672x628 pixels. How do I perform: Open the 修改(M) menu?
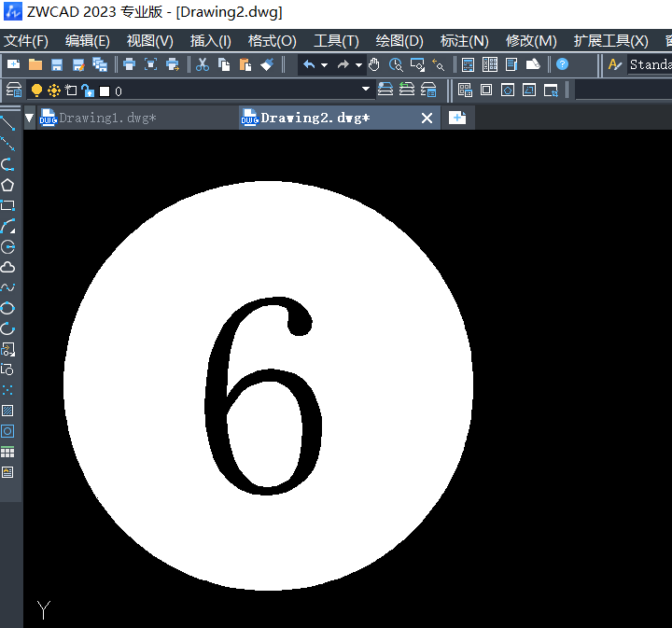531,41
